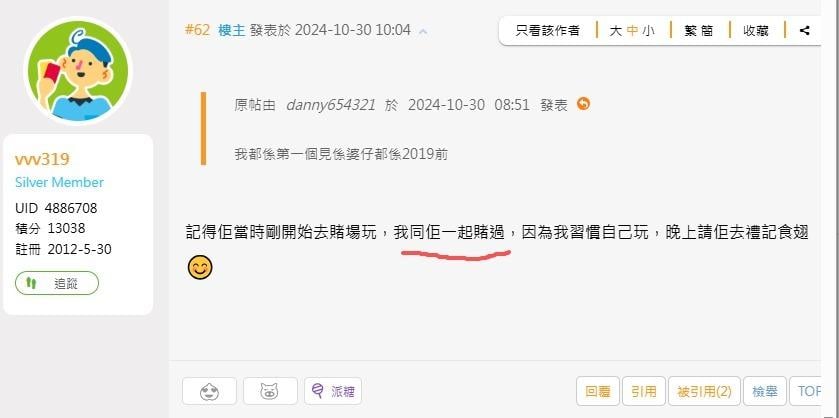Click the 派糖 lollipop button
Viewport: 839px width, 418px height.
333,391
